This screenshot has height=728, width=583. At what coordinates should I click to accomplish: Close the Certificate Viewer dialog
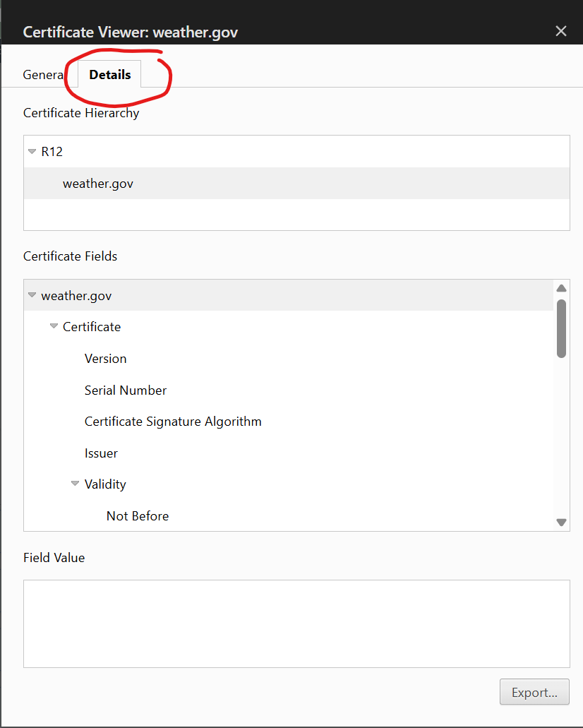click(560, 31)
